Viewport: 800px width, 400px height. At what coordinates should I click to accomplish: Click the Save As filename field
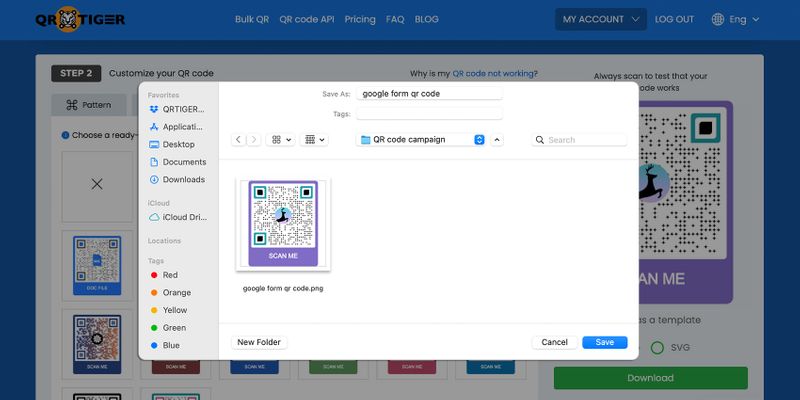429,94
